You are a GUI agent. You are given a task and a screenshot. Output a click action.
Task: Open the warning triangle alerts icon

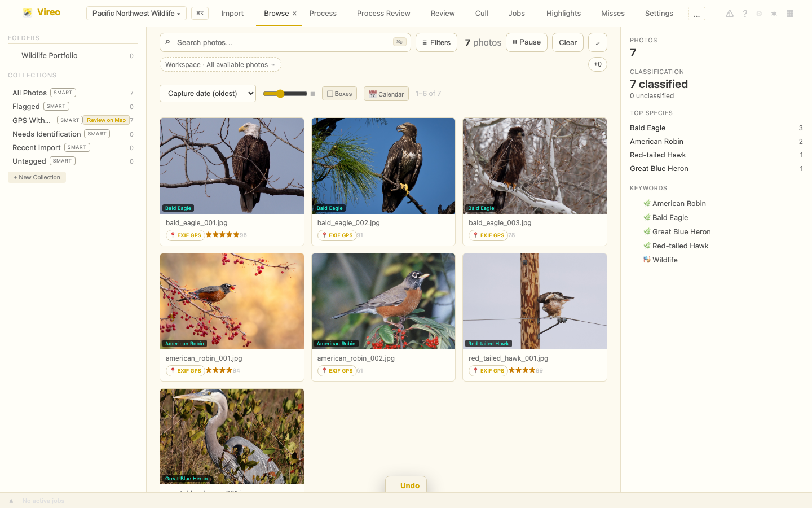point(730,14)
